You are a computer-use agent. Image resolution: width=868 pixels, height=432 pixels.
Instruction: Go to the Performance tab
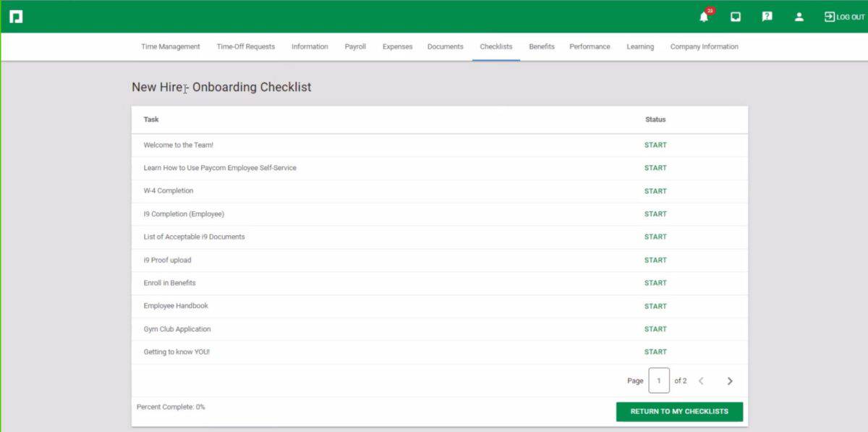pyautogui.click(x=590, y=46)
